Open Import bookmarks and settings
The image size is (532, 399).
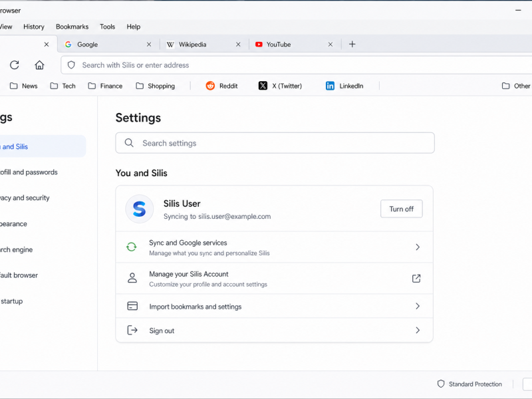(x=274, y=306)
